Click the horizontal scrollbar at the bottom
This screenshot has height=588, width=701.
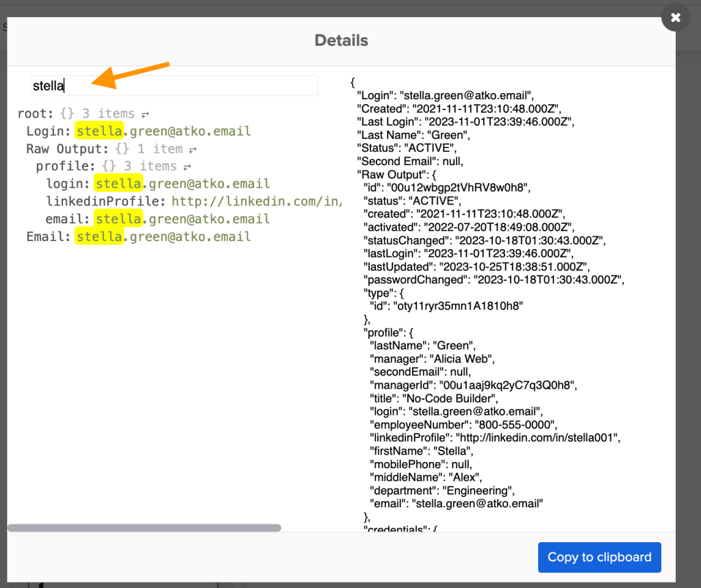(144, 528)
